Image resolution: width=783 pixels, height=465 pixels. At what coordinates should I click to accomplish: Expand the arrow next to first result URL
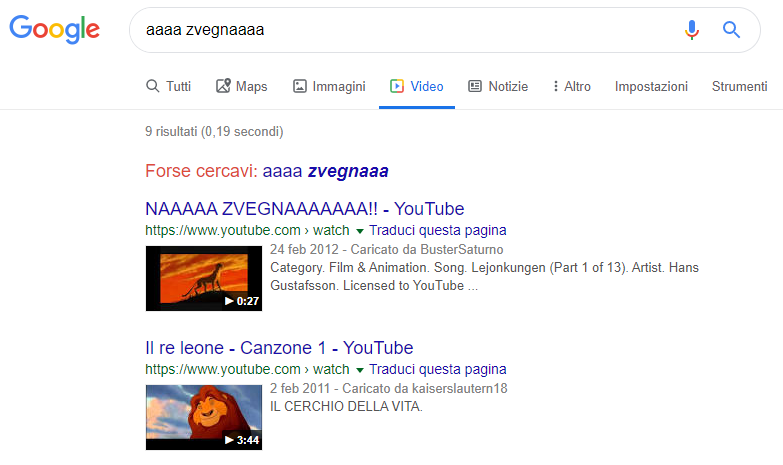[360, 231]
